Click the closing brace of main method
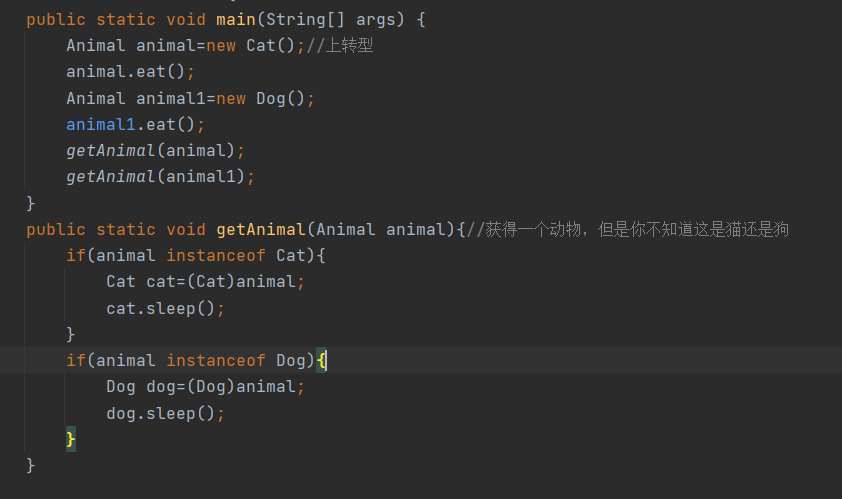 point(31,203)
